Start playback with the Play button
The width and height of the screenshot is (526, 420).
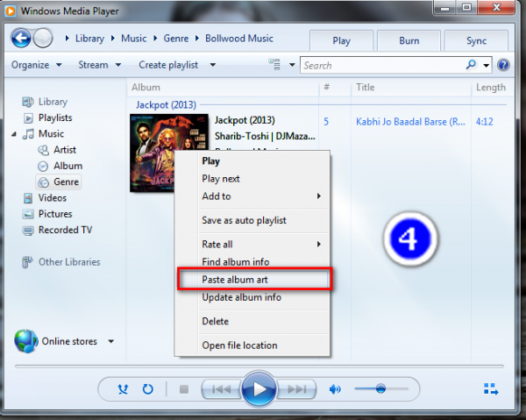259,389
